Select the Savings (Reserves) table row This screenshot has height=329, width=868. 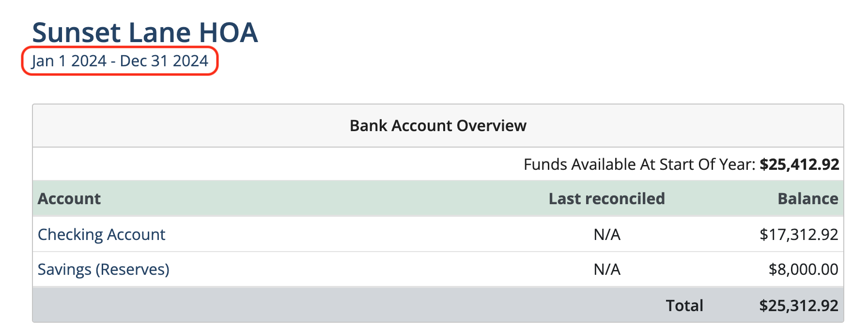[438, 269]
